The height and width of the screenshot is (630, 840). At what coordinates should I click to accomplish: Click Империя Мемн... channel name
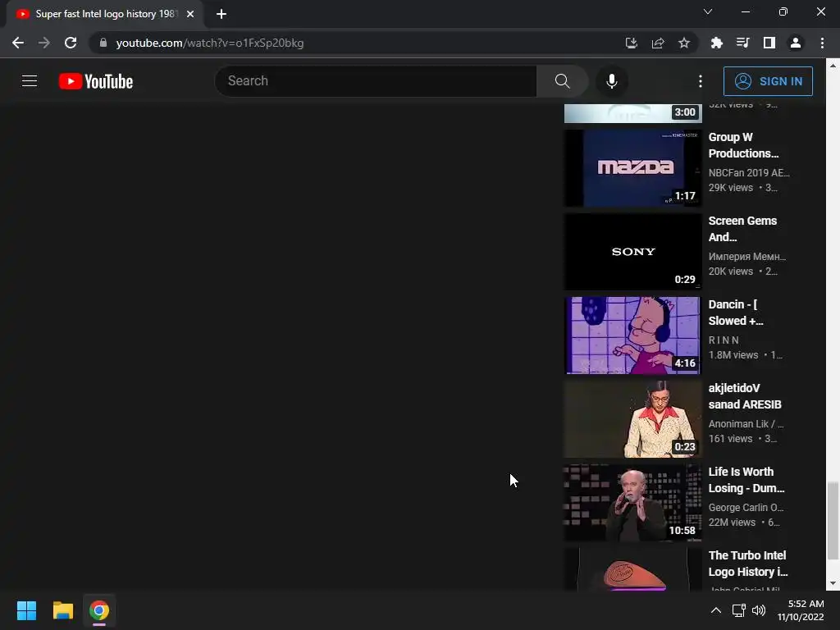(x=747, y=257)
